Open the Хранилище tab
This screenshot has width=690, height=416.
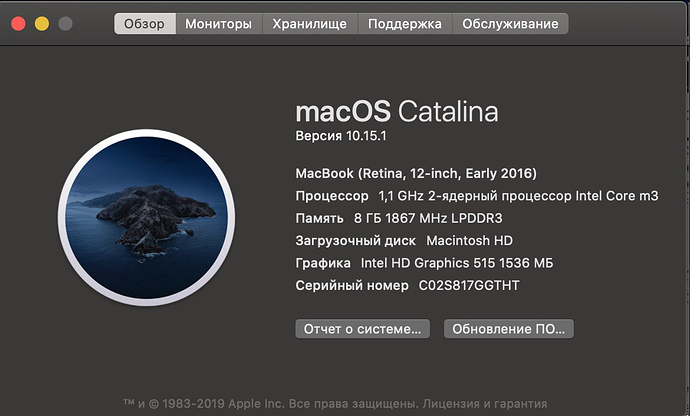point(310,23)
